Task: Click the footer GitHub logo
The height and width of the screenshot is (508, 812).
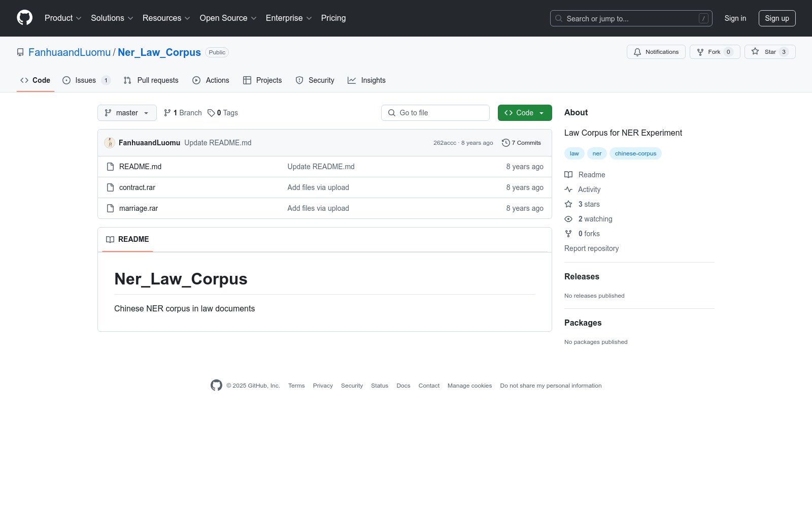Action: 216,386
